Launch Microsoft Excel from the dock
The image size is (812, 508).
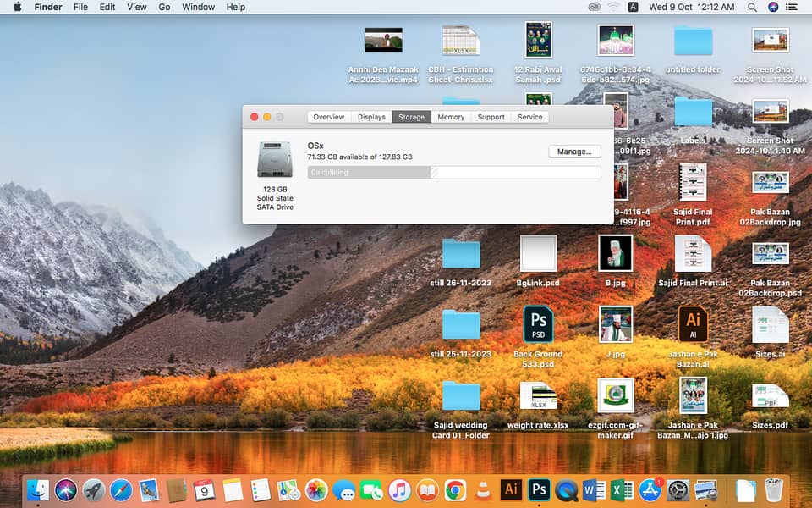[622, 489]
